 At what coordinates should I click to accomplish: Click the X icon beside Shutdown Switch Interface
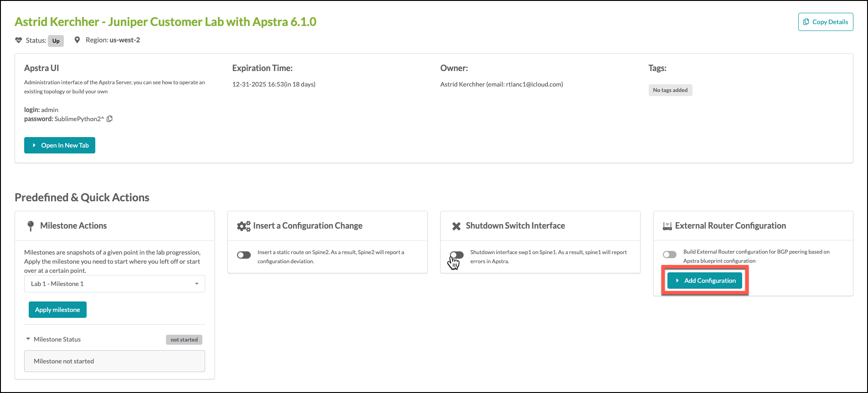[x=456, y=226]
